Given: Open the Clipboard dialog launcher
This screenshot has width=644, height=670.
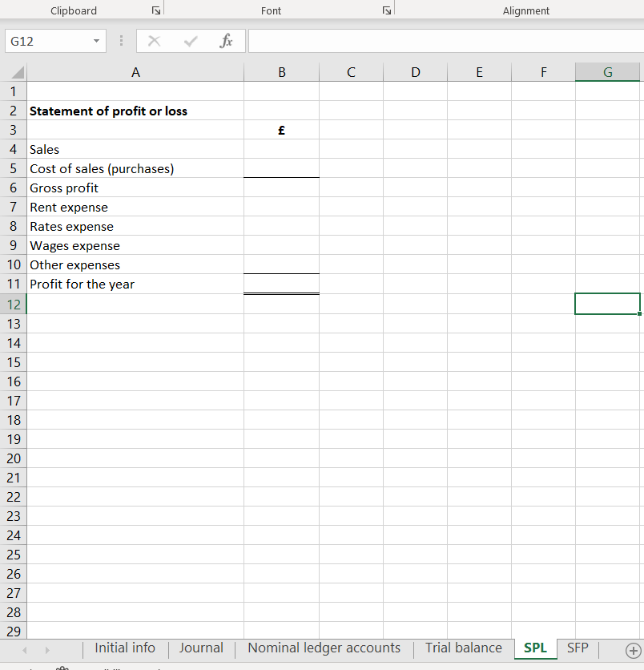Looking at the screenshot, I should point(157,9).
